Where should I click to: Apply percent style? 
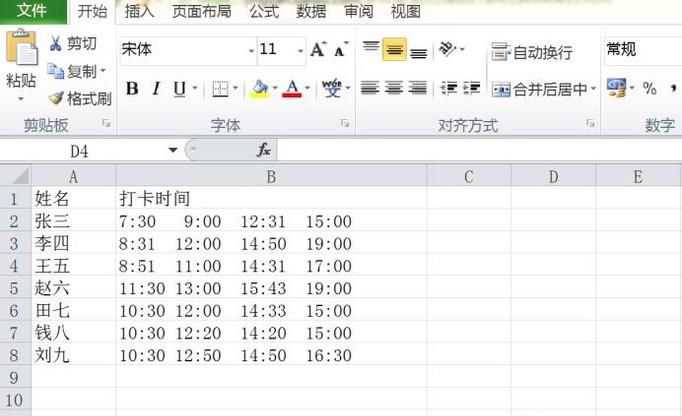[649, 88]
